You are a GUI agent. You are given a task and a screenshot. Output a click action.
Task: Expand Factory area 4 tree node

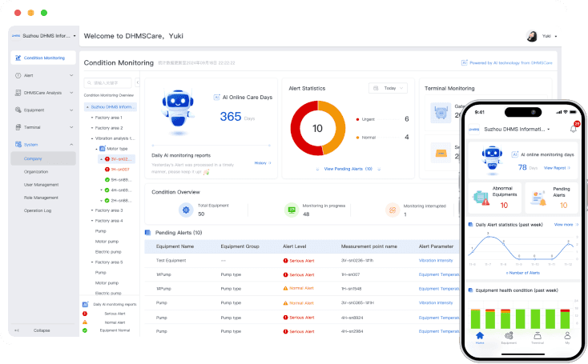(x=92, y=221)
